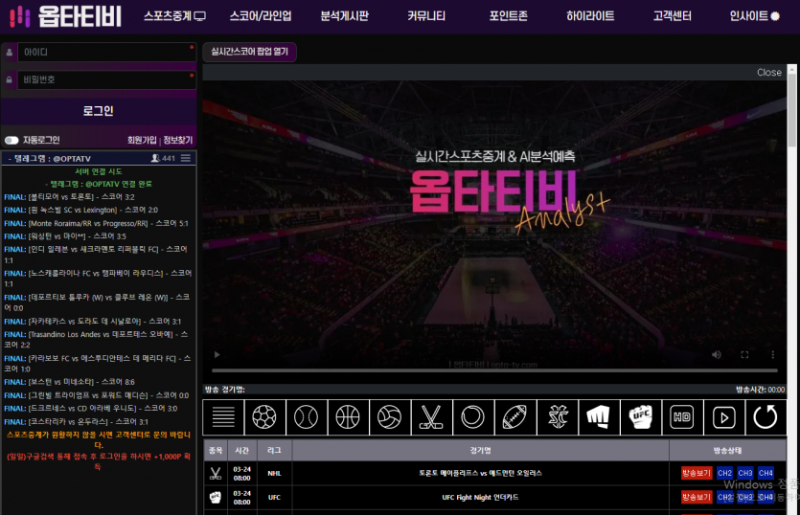Select CH2 for the NHL match
This screenshot has height=515, width=800.
click(x=724, y=473)
